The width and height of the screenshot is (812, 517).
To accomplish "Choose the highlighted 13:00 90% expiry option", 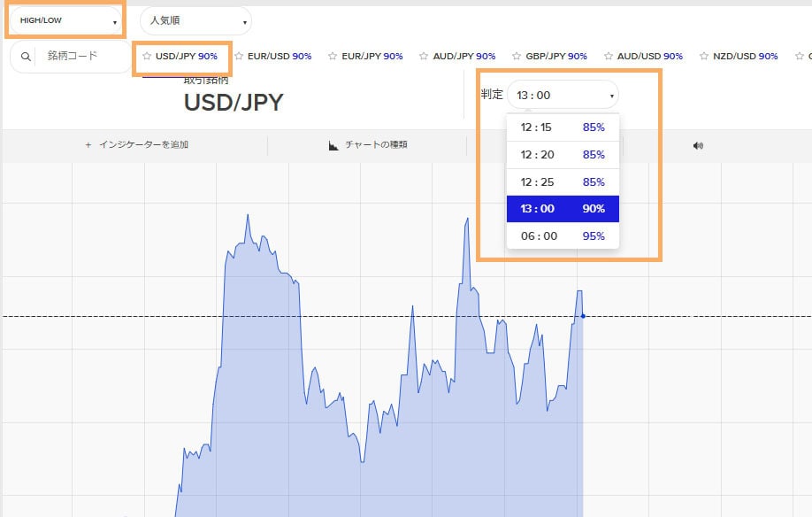I will click(563, 209).
